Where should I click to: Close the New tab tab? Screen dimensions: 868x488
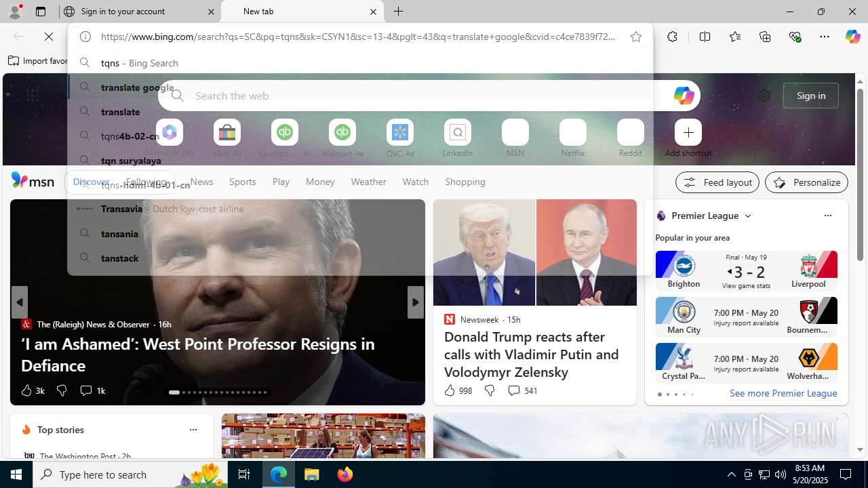373,12
